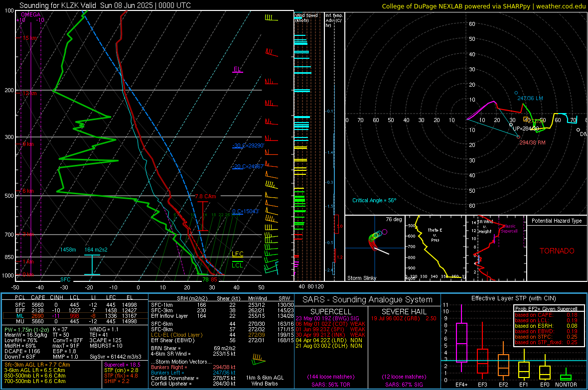
Task: Click the green LCL label on the skew-T
Action: click(237, 265)
